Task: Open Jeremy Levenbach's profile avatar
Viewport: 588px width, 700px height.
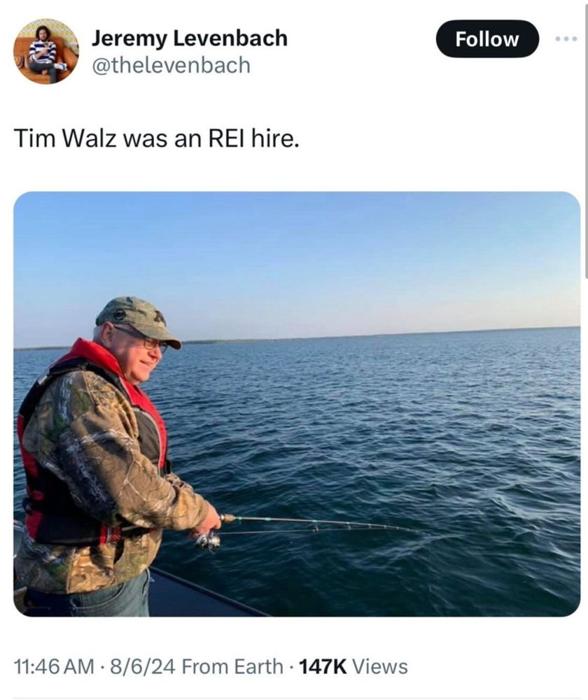Action: coord(46,51)
